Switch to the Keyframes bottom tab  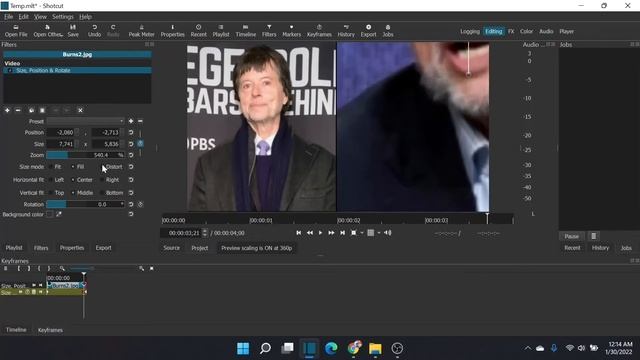(x=50, y=330)
